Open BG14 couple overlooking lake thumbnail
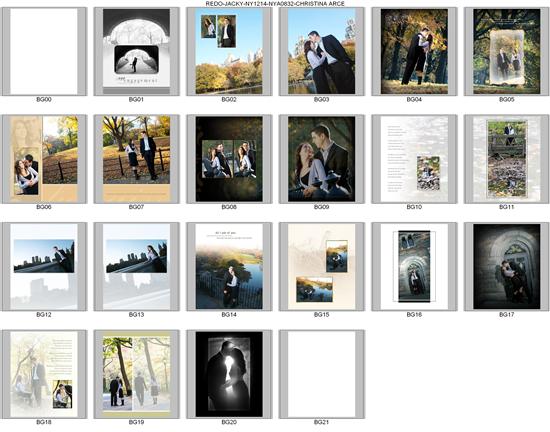Viewport: 550px width, 432px height. (x=229, y=266)
